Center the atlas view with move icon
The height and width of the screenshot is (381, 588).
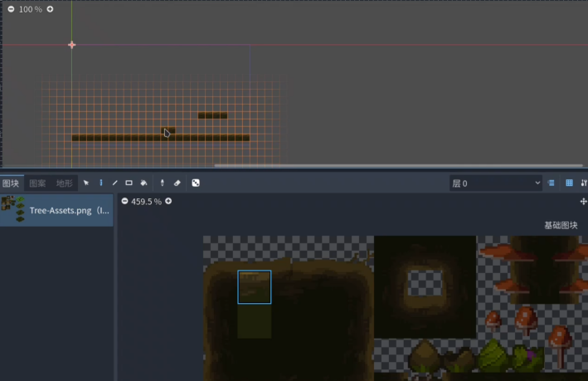point(583,202)
